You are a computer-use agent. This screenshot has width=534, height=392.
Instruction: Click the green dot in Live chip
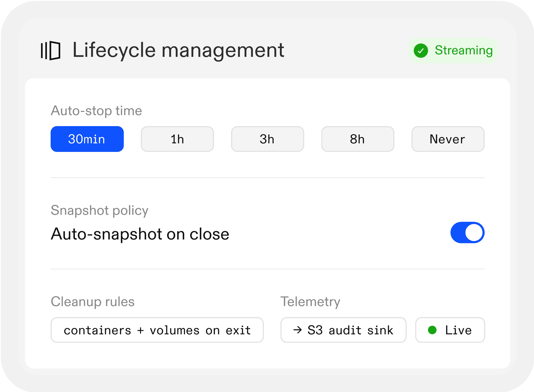click(432, 330)
